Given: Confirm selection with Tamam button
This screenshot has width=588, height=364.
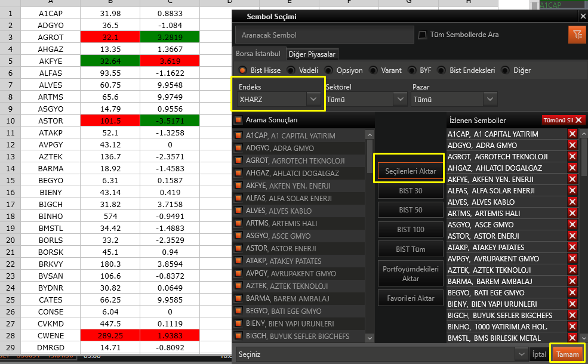Looking at the screenshot, I should click(568, 354).
